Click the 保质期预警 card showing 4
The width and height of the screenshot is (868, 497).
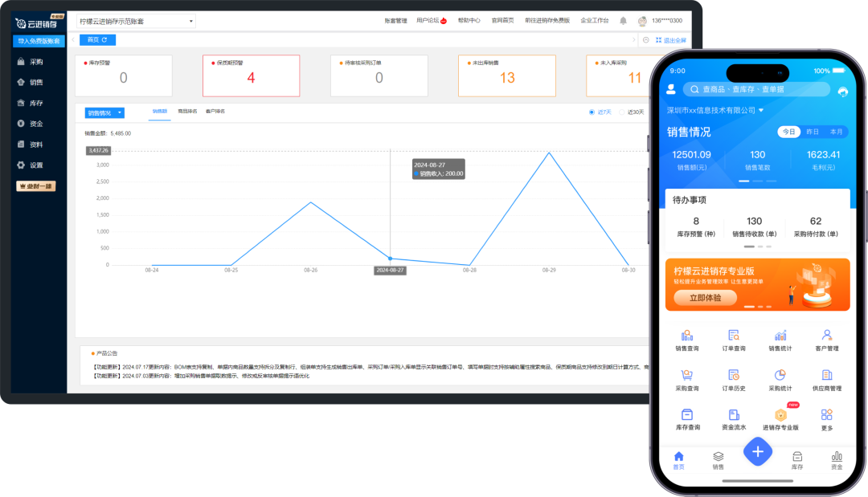tap(252, 75)
